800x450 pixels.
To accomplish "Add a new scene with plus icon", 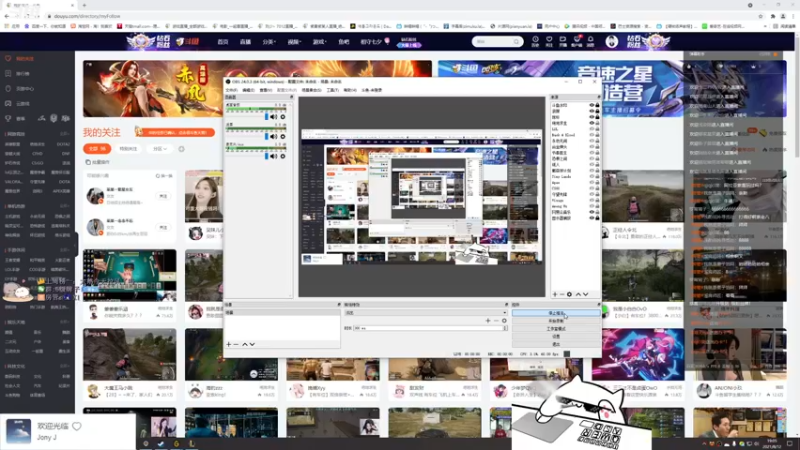I will point(229,344).
